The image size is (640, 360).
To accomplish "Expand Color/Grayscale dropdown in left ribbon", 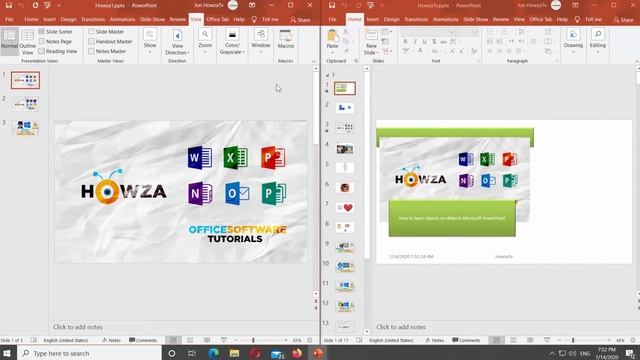I will (x=232, y=42).
